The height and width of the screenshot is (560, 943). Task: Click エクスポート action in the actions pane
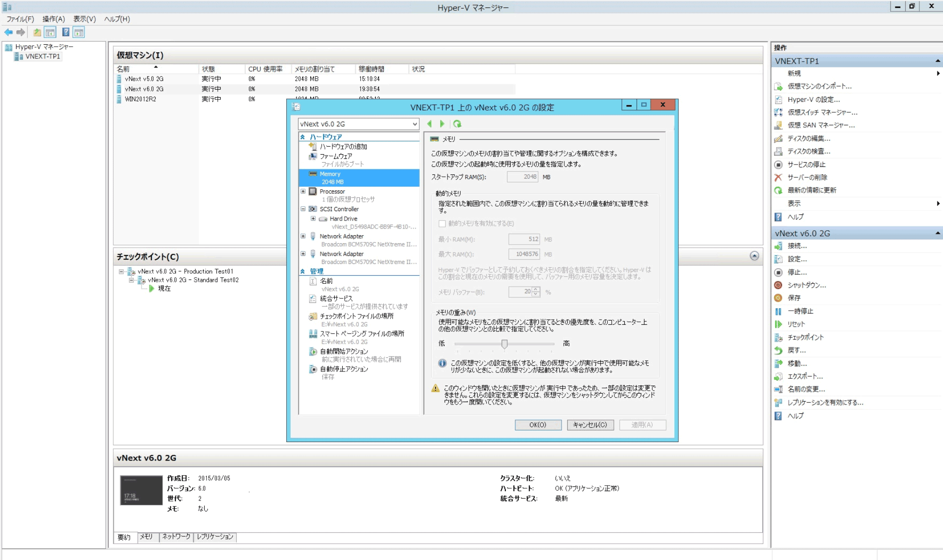pyautogui.click(x=805, y=376)
